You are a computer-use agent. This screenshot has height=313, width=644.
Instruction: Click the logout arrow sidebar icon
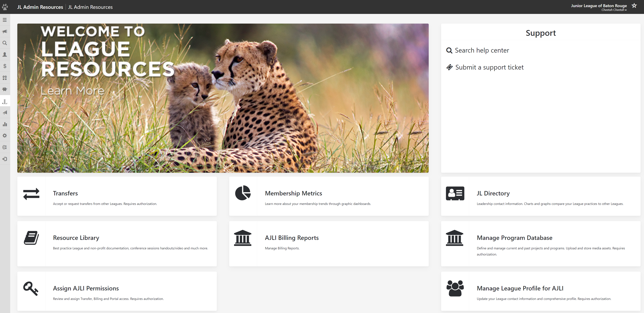tap(5, 159)
